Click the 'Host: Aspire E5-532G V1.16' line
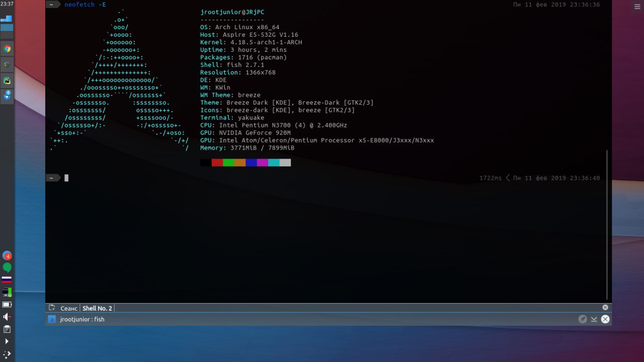The width and height of the screenshot is (644, 362). tap(249, 35)
